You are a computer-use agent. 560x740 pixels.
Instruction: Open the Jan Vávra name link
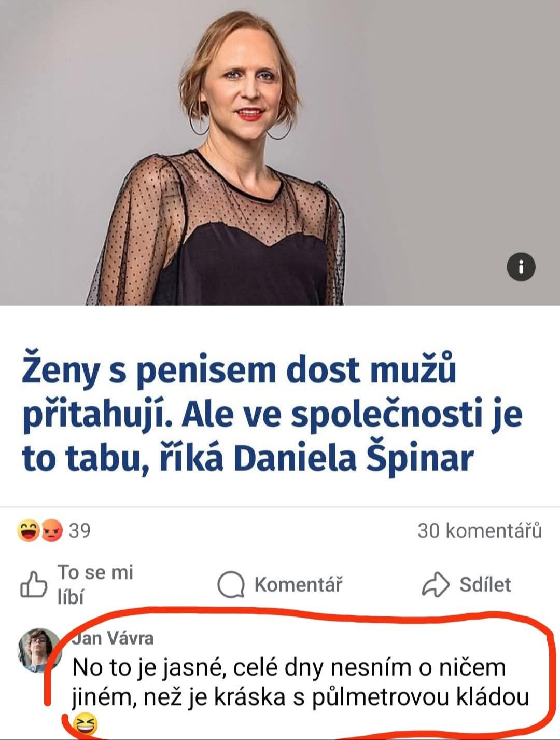113,638
